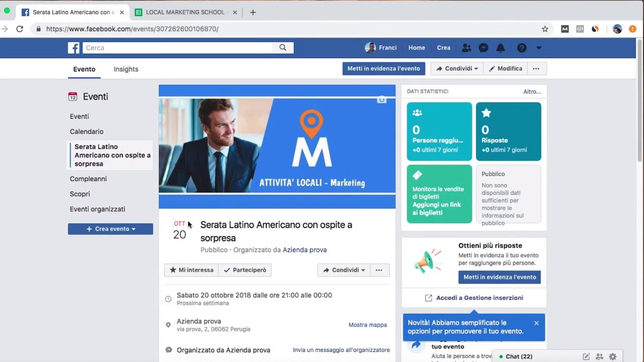Click Mostra mappa link
This screenshot has width=644, height=362.
(368, 325)
